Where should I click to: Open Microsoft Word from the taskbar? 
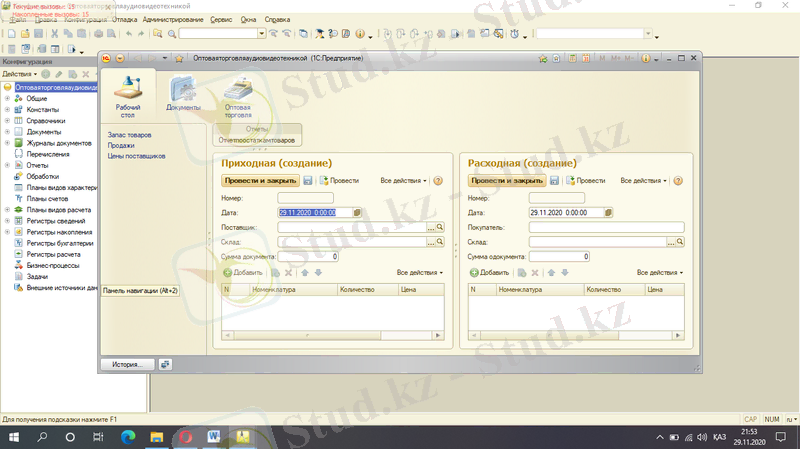click(214, 438)
